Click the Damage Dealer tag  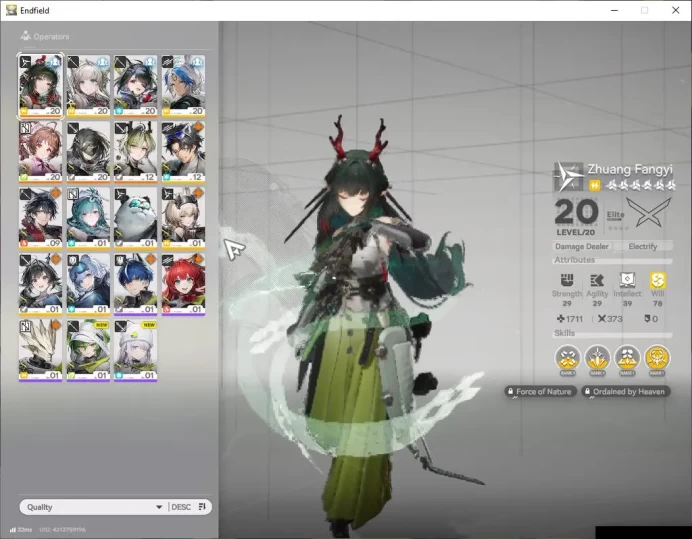click(582, 246)
